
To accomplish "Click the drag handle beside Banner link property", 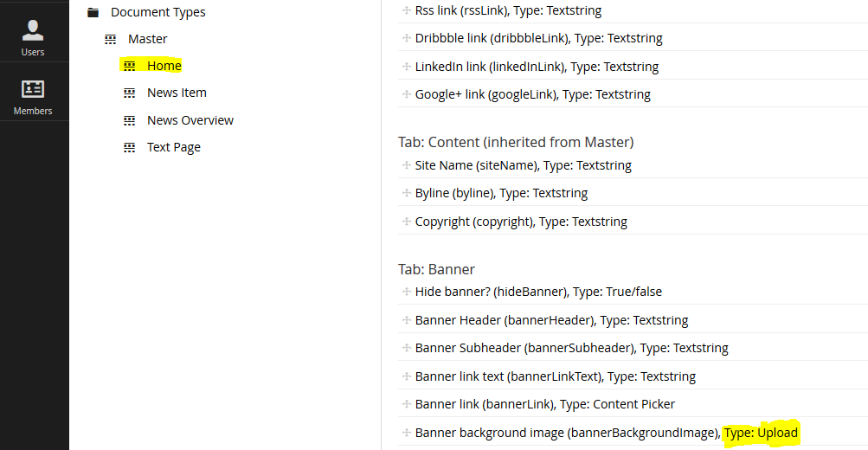I will [407, 404].
